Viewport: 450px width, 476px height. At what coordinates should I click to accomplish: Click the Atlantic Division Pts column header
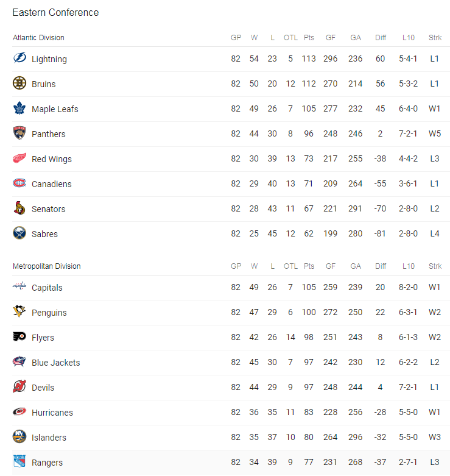[309, 38]
